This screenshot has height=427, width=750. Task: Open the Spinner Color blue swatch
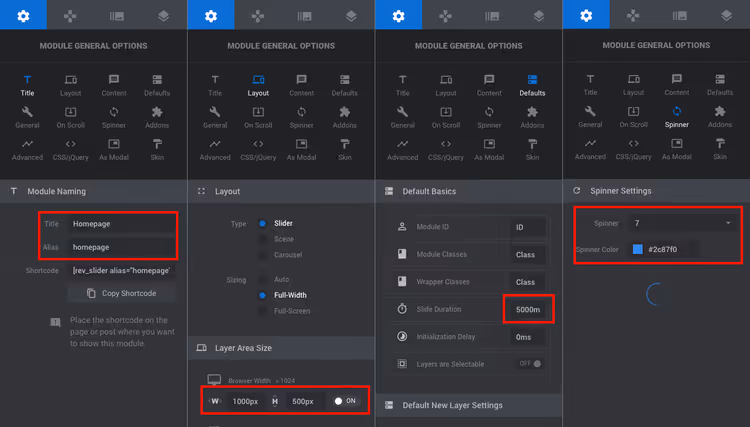[638, 249]
